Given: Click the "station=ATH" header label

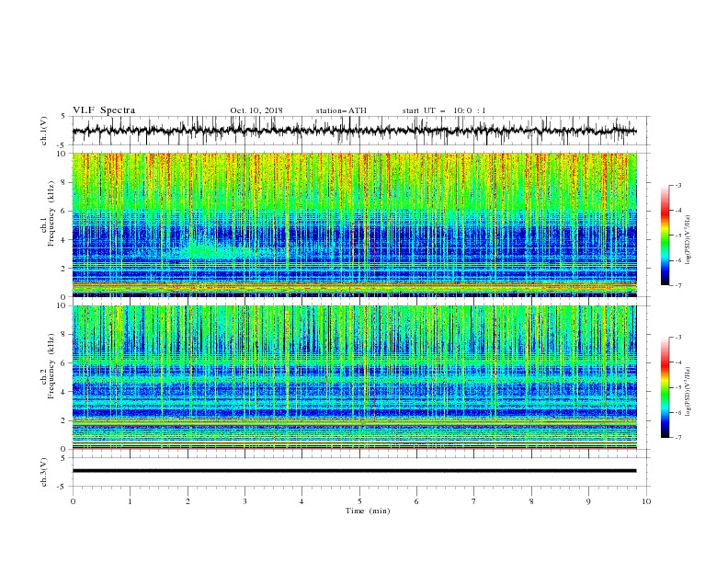Looking at the screenshot, I should (341, 110).
